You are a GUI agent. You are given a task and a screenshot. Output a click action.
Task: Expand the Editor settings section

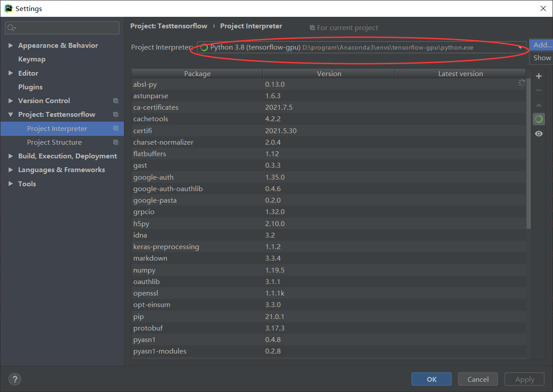click(x=11, y=73)
